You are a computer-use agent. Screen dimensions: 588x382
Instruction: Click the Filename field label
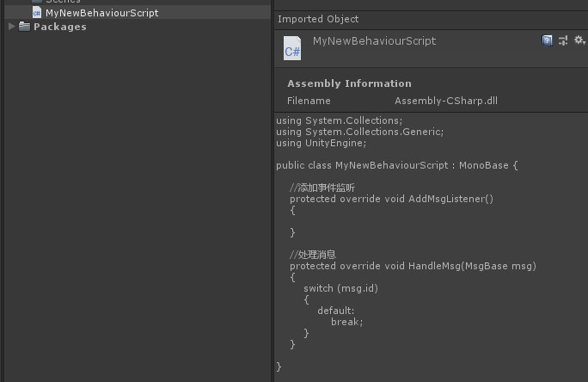pos(309,101)
